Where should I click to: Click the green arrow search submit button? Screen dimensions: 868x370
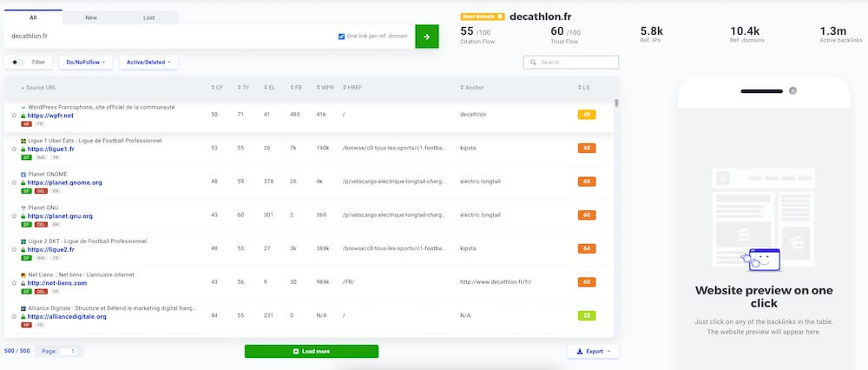pos(427,36)
